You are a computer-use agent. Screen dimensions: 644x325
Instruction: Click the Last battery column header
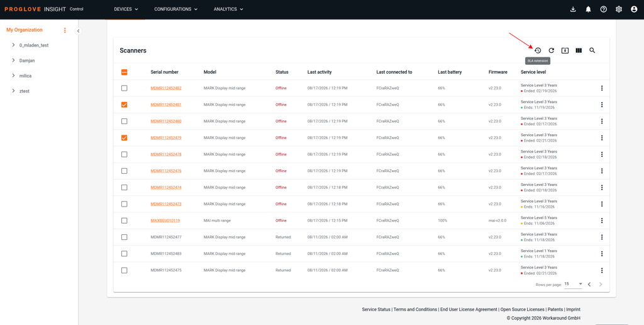click(x=450, y=72)
